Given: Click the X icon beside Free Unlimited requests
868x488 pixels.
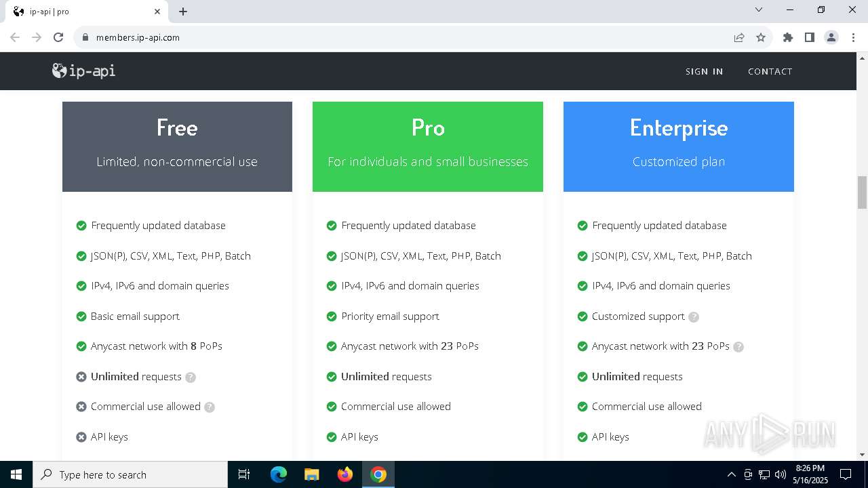Looking at the screenshot, I should point(81,377).
